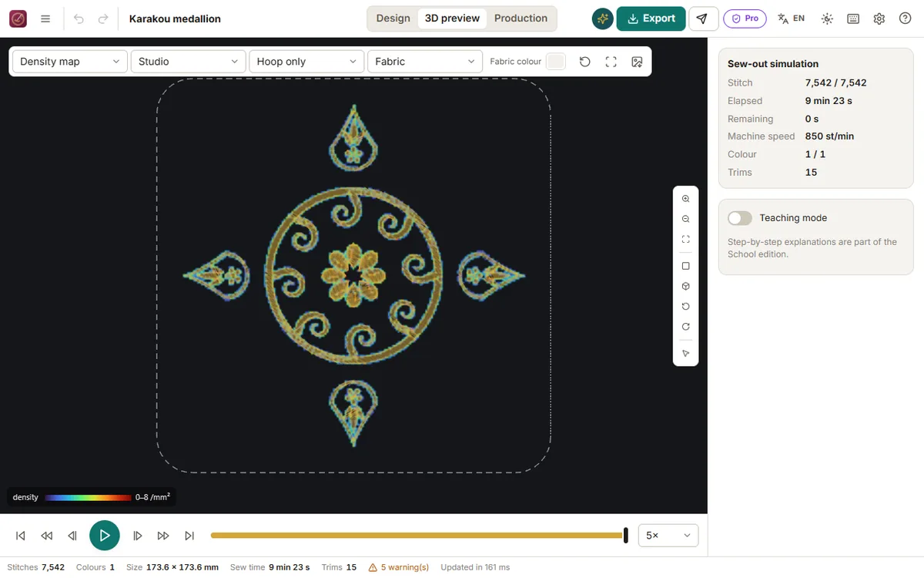Open the hamburger main menu
924x578 pixels.
[45, 18]
